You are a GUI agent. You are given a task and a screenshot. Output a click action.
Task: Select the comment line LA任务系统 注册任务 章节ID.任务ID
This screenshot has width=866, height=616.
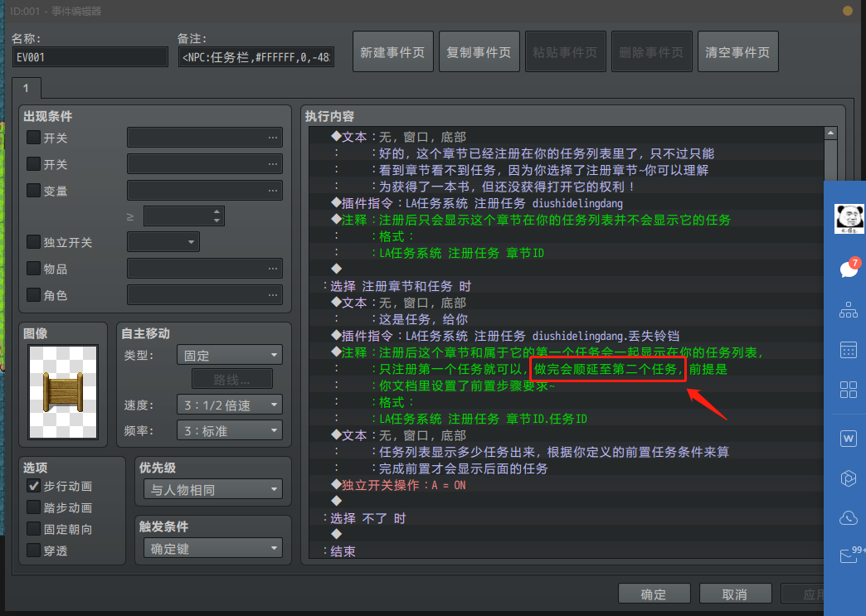pos(567,419)
